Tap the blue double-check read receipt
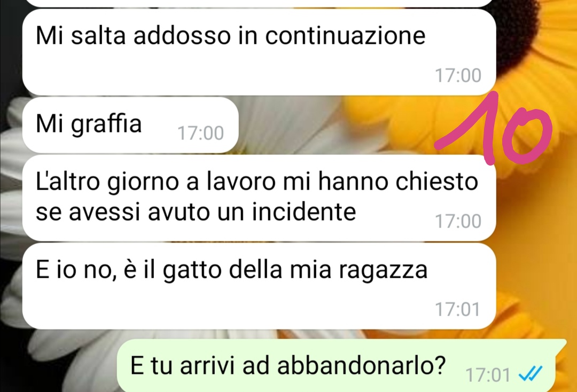Screen dimensions: 577x392 pyautogui.click(x=531, y=374)
